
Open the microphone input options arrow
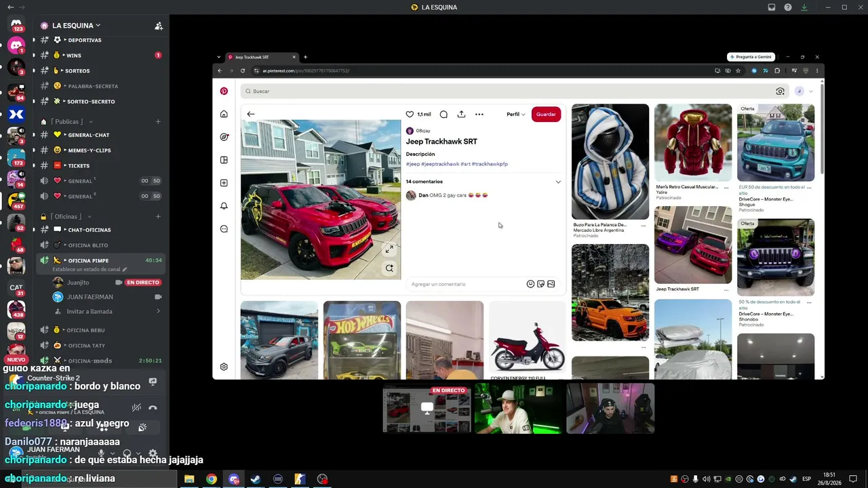[113, 453]
